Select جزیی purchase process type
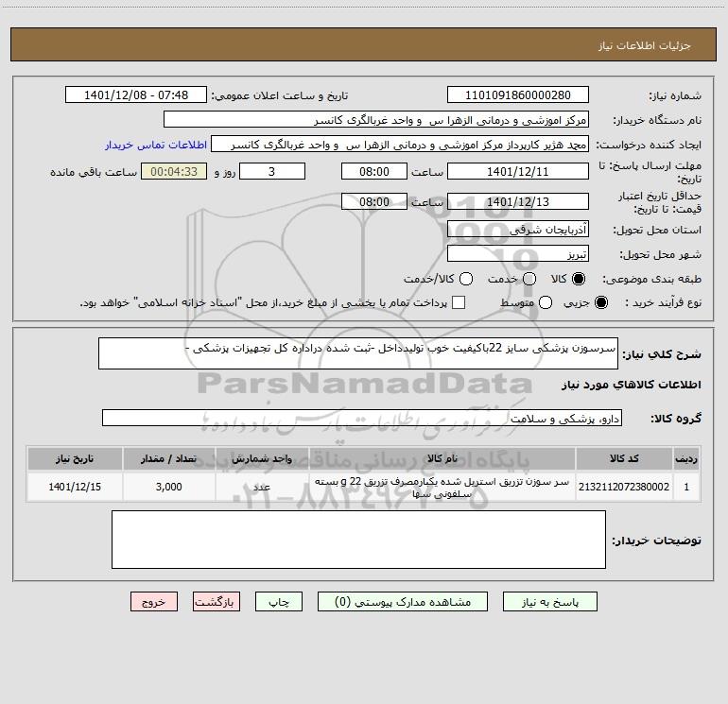 (600, 302)
